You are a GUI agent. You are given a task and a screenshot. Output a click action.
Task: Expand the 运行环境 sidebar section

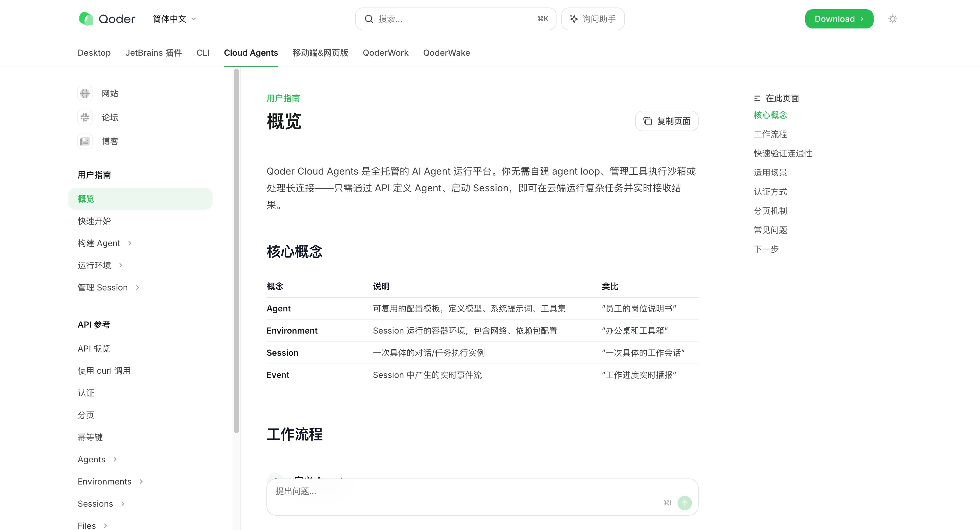pyautogui.click(x=120, y=265)
